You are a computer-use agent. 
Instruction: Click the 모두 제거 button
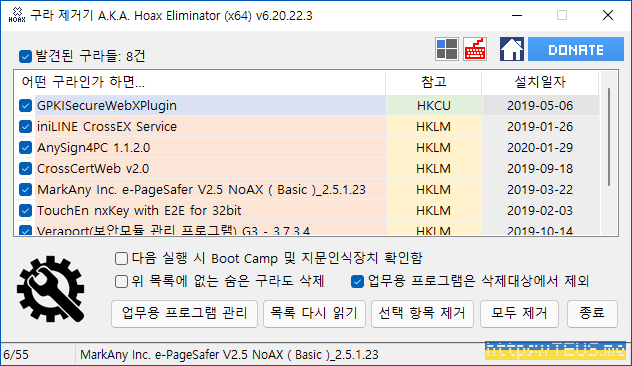(x=519, y=313)
